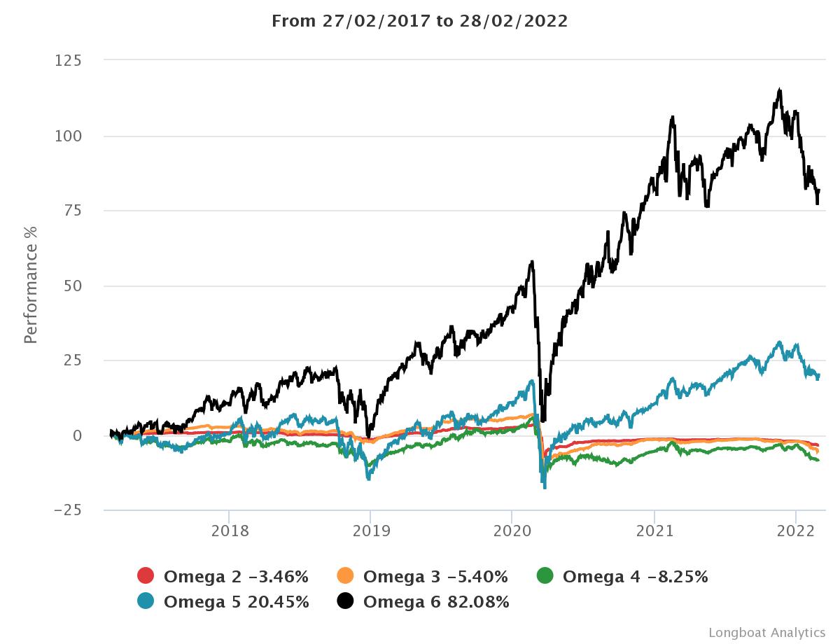The width and height of the screenshot is (840, 644).
Task: Click the green Omega 4 legend dot
Action: 545,576
